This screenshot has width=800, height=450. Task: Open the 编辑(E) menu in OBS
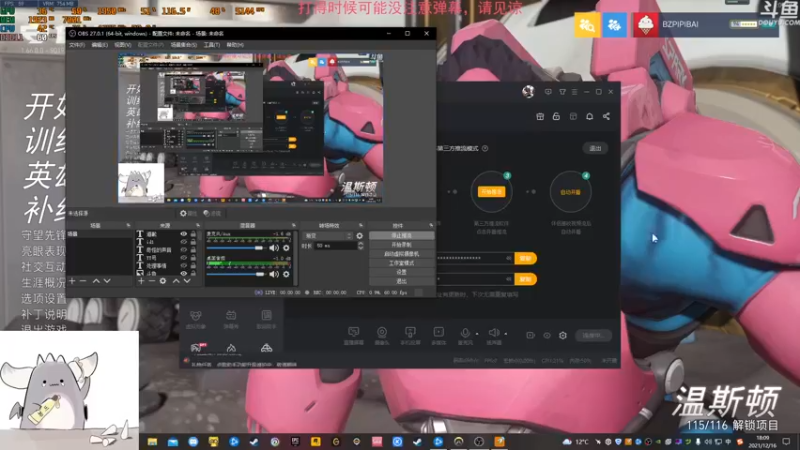tap(99, 45)
